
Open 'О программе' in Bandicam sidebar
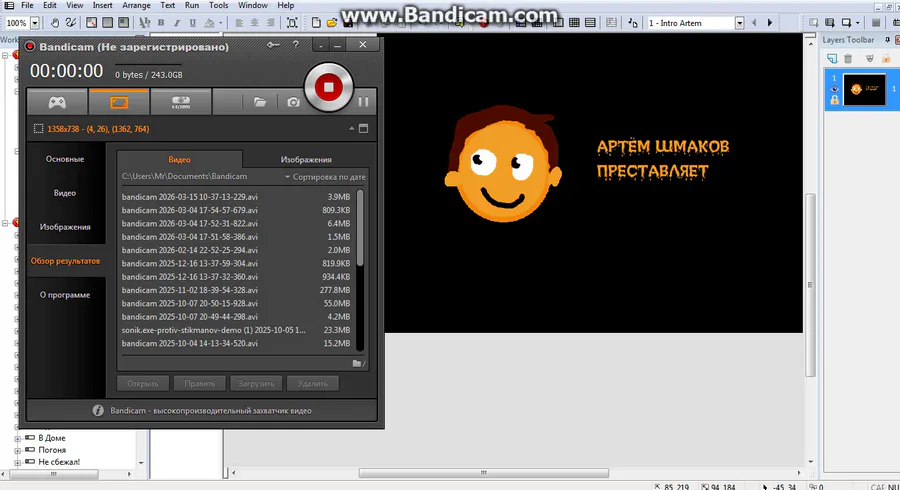click(x=65, y=294)
